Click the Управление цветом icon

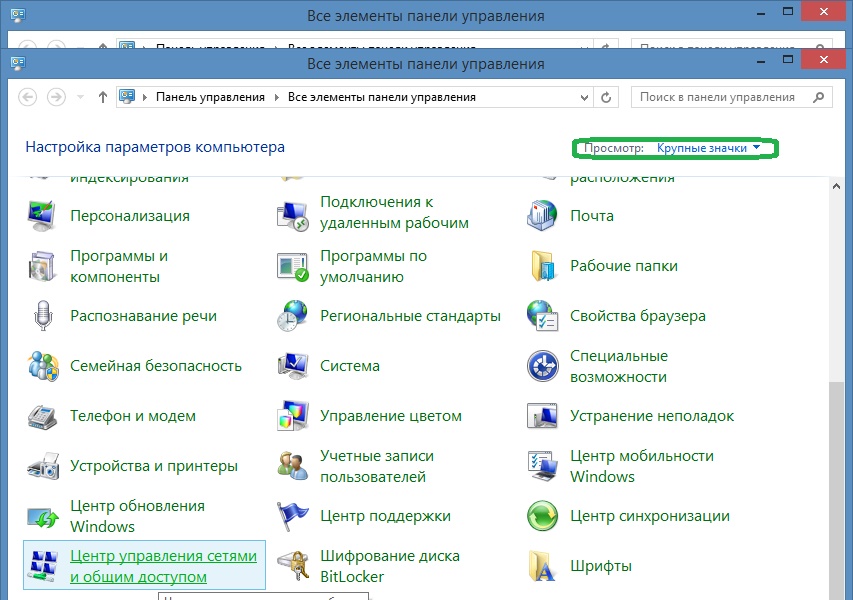click(292, 416)
